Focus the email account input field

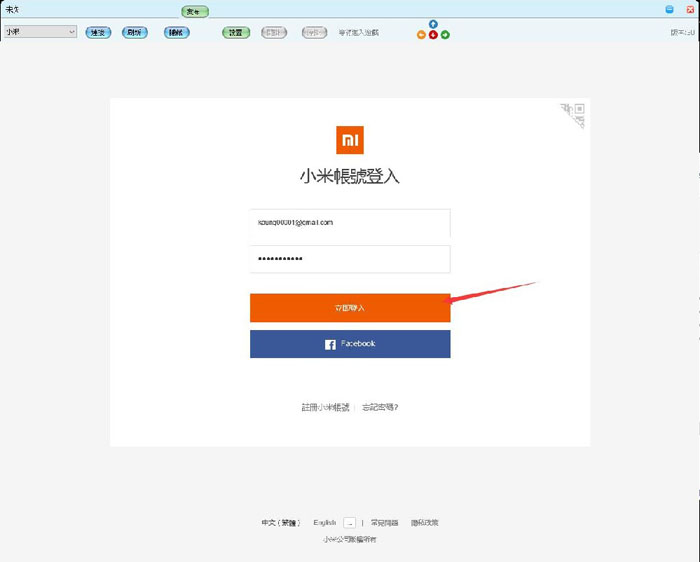[x=350, y=223]
